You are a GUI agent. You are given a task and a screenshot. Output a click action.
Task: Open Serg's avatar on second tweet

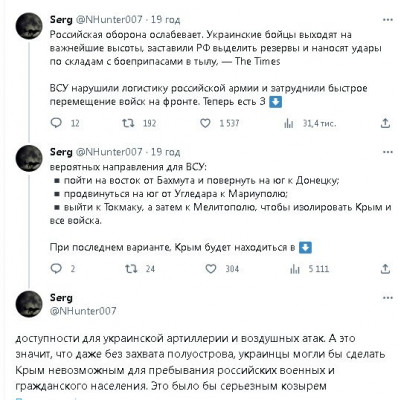coord(29,158)
